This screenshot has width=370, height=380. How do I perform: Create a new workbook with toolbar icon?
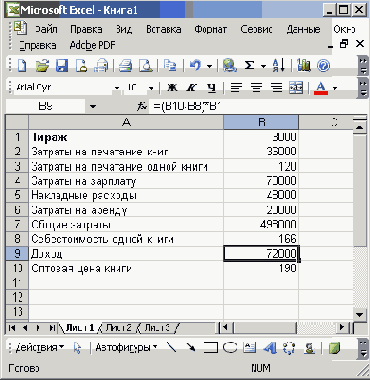(x=22, y=66)
